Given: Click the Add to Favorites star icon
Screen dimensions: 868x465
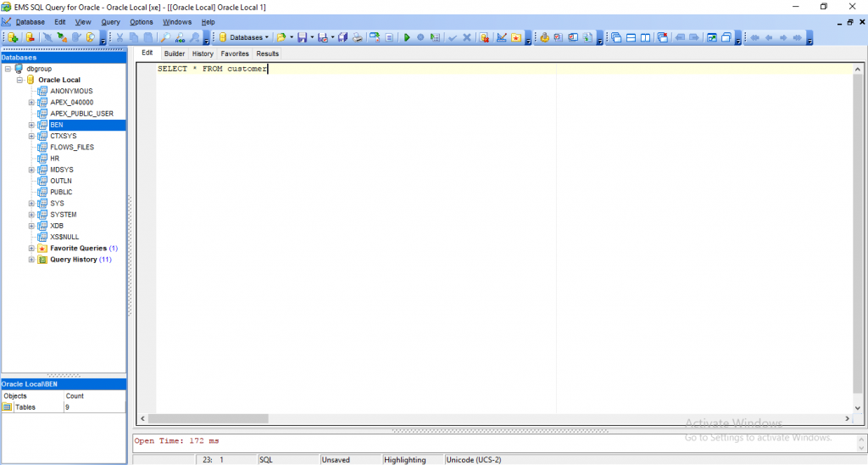Looking at the screenshot, I should [515, 37].
